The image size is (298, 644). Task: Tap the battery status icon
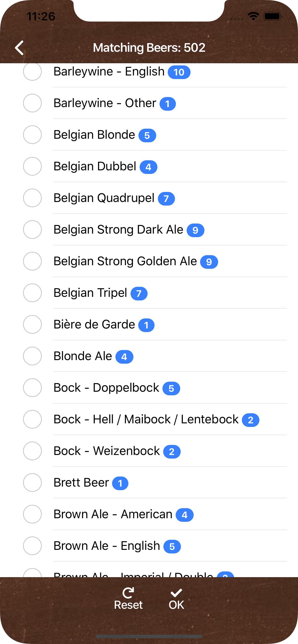pos(273,16)
